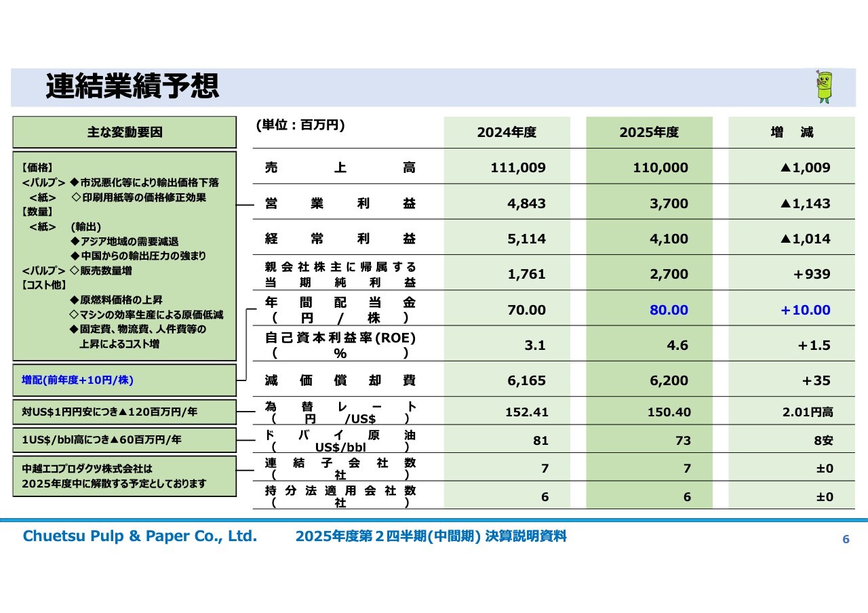The height and width of the screenshot is (613, 868).
Task: Click the blue 80.00 dividend value
Action: pos(669,310)
